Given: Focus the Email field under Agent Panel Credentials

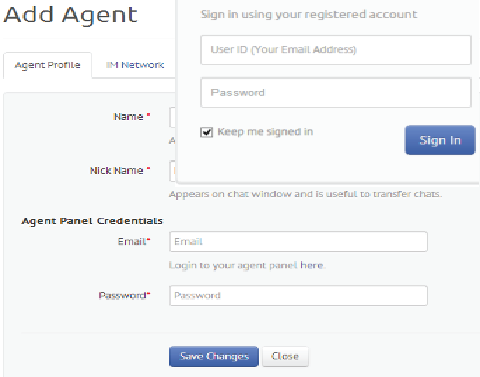Looking at the screenshot, I should [x=298, y=242].
